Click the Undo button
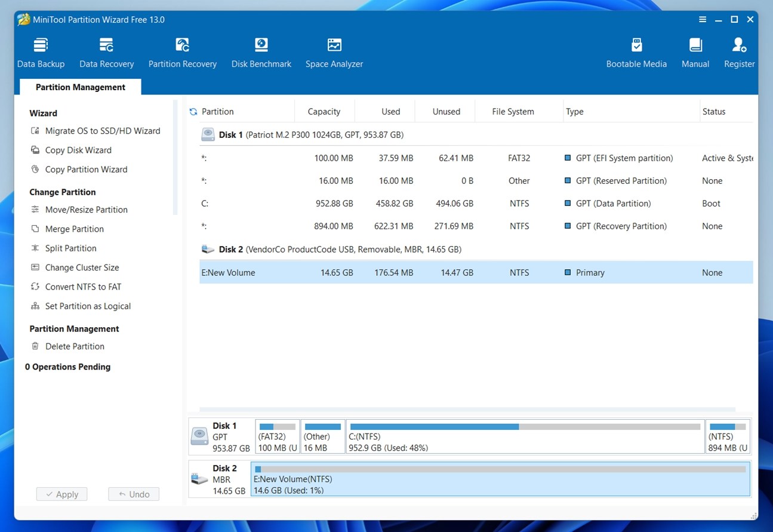Screen dimensions: 773x532 pos(133,494)
